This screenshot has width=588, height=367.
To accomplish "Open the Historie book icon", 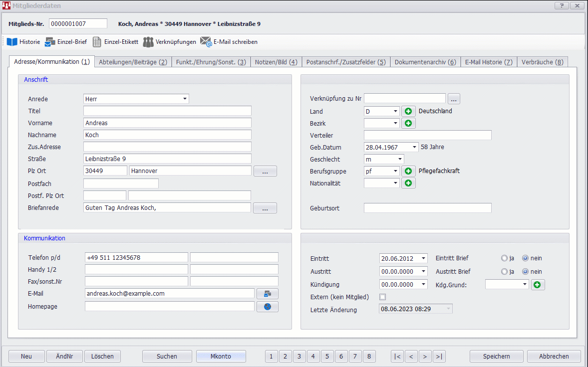I will (x=12, y=42).
